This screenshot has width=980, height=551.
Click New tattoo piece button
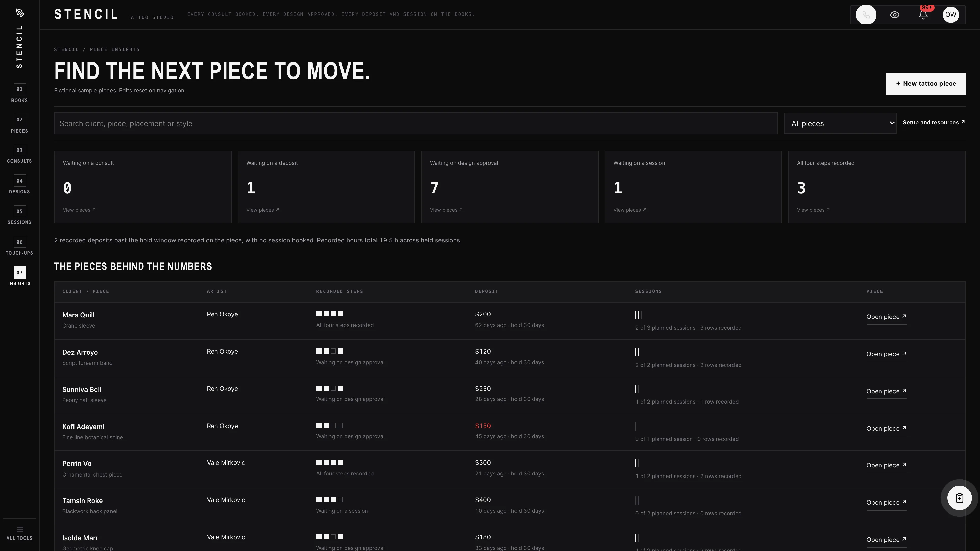[x=925, y=84]
